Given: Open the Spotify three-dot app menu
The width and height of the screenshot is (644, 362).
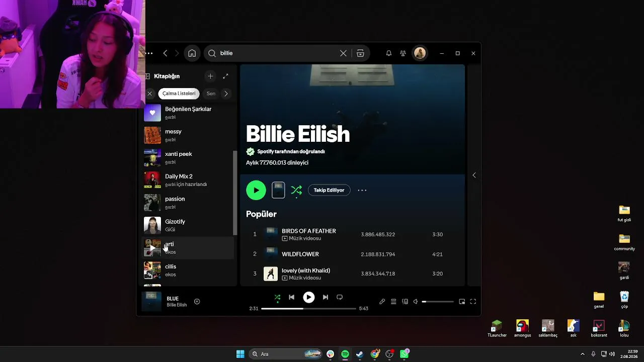Looking at the screenshot, I should pos(149,53).
